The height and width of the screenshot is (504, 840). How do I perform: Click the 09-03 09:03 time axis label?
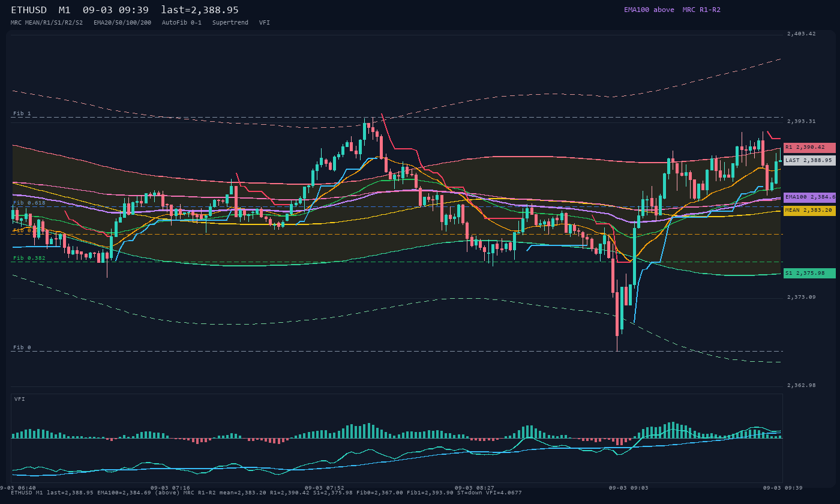click(629, 488)
